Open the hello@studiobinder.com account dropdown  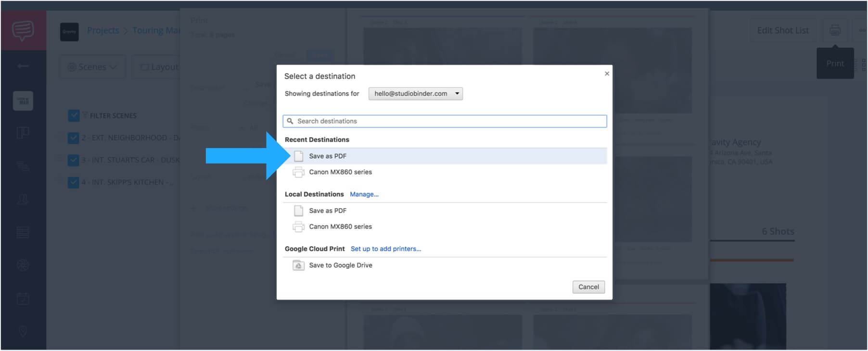click(x=416, y=94)
